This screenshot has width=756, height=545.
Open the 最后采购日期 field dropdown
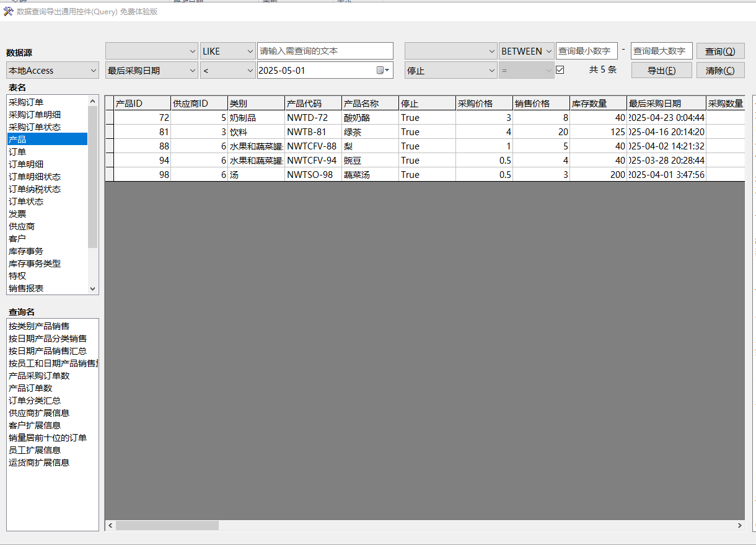pyautogui.click(x=152, y=70)
